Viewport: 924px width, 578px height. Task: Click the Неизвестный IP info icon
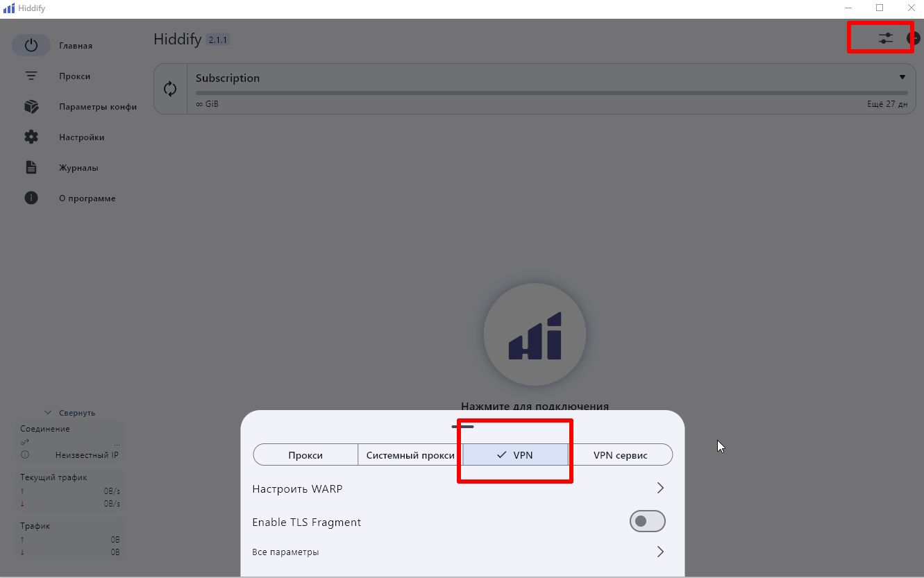(25, 455)
